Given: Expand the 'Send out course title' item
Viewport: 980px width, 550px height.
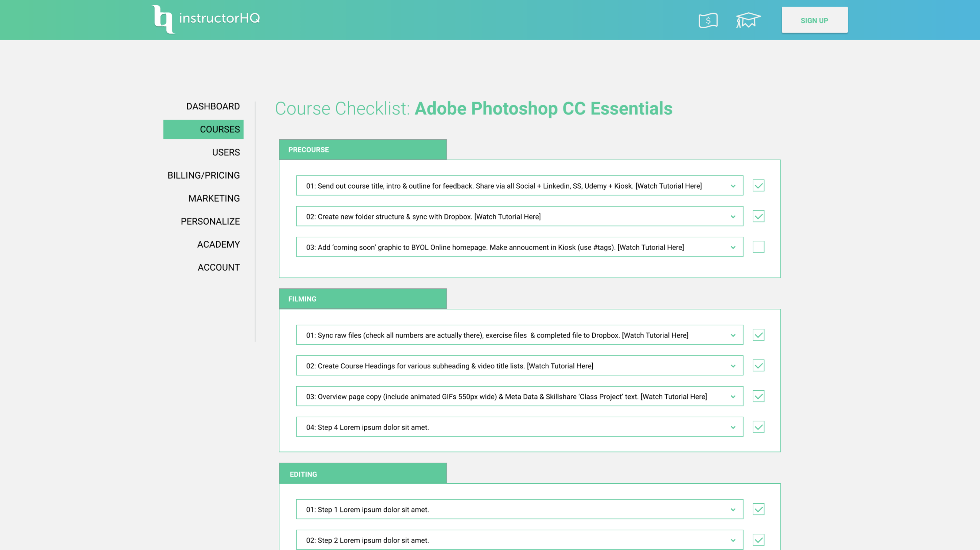Looking at the screenshot, I should pos(734,186).
